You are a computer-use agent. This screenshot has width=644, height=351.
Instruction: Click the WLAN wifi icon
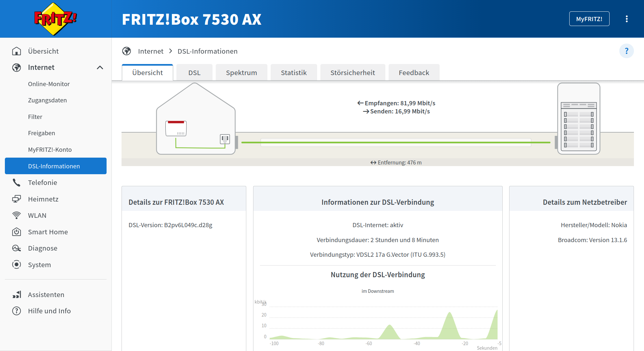[17, 215]
